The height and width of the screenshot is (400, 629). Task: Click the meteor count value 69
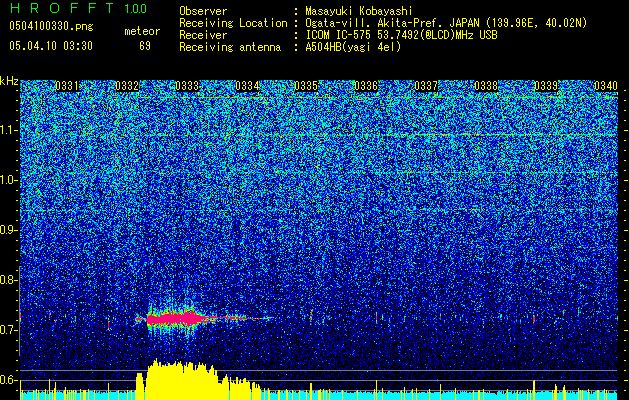pos(145,46)
